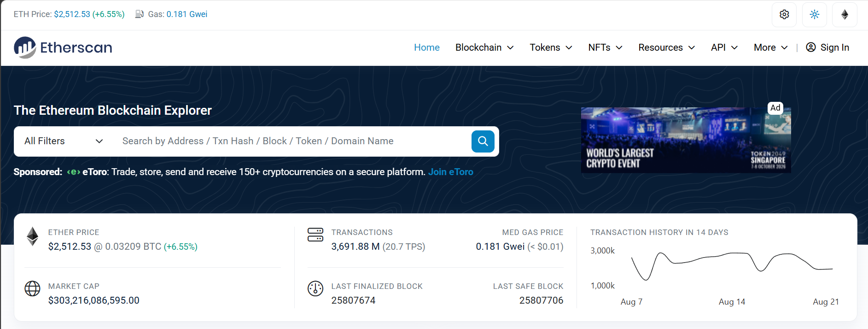Click the Aug 21 chart axis label

pyautogui.click(x=826, y=302)
